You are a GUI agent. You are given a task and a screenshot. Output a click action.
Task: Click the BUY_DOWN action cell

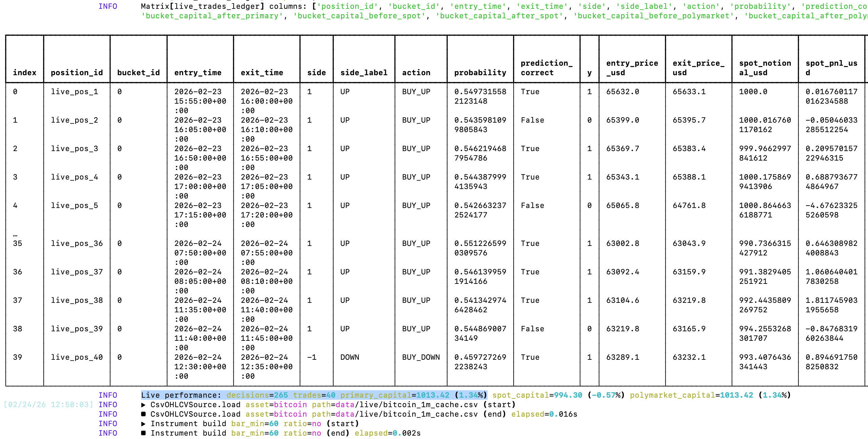pos(421,357)
